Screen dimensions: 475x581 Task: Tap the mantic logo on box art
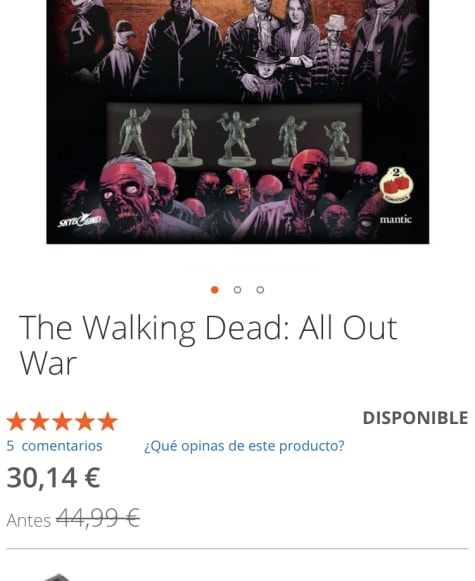click(395, 219)
